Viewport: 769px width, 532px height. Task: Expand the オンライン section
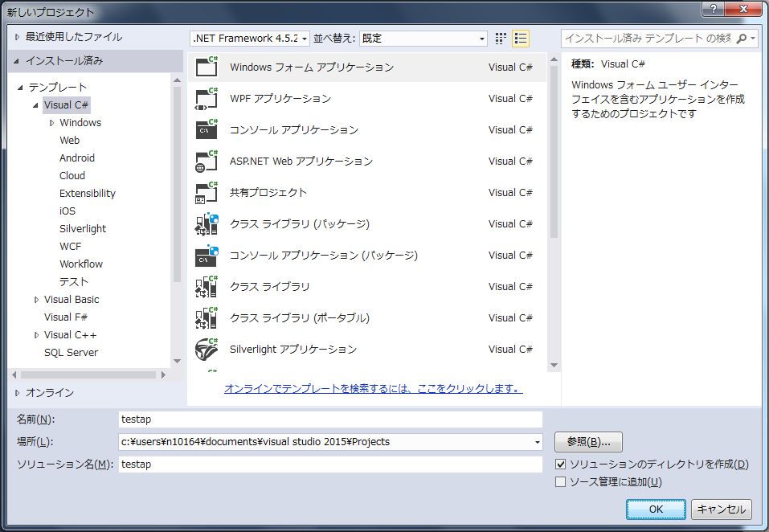click(x=17, y=393)
